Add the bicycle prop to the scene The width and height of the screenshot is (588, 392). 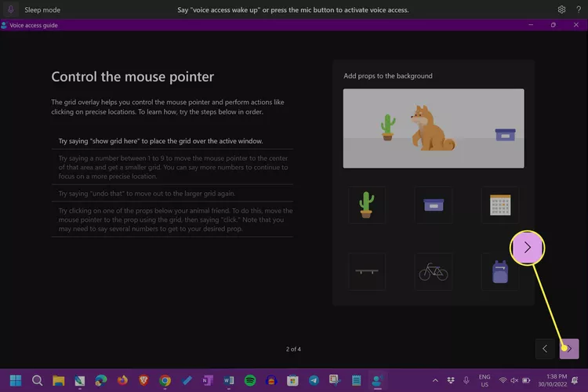(434, 271)
